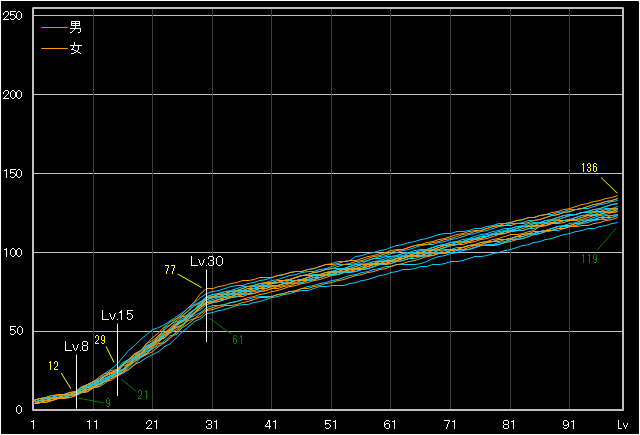Image resolution: width=640 pixels, height=435 pixels.
Task: Click the x-axis label 41
Action: coord(271,425)
